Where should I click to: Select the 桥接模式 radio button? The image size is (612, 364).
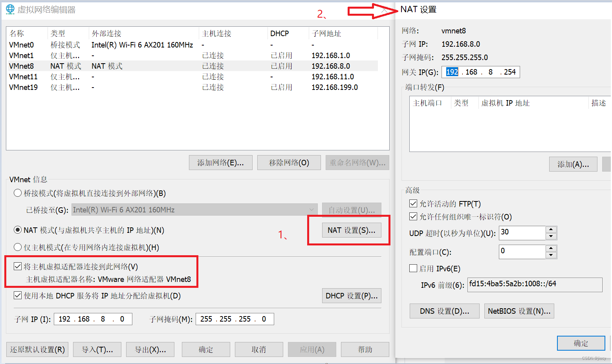point(17,193)
